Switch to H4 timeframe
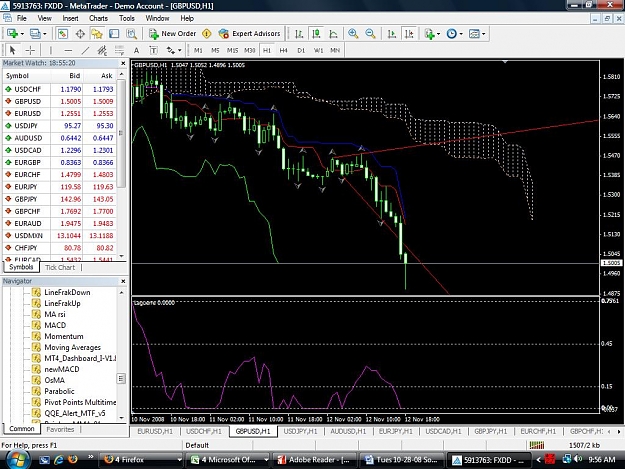Screen dimensions: 625x469 click(x=283, y=51)
